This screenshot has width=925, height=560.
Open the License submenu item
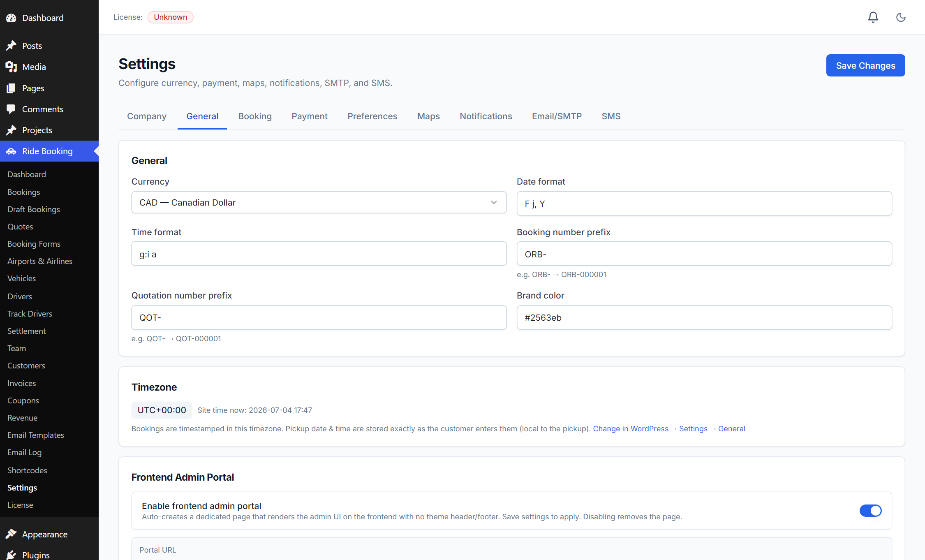coord(20,505)
